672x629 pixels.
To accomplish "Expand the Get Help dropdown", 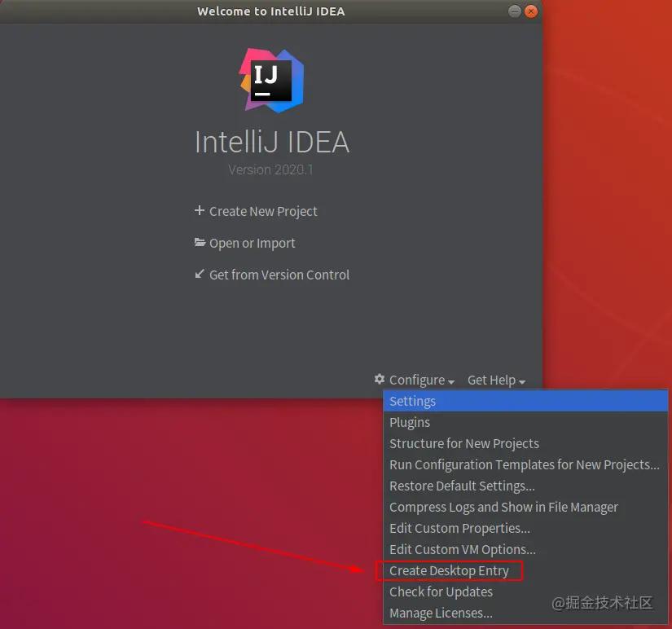I will (496, 380).
